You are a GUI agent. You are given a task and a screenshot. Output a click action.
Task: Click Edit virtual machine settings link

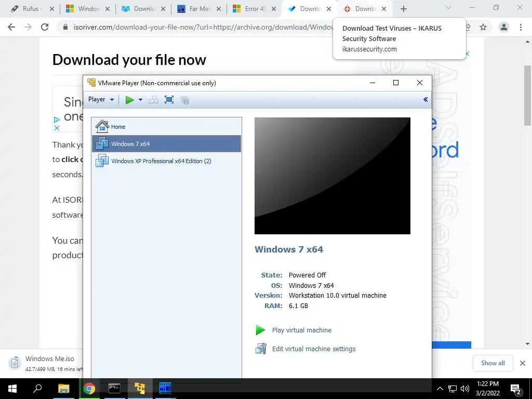click(314, 349)
